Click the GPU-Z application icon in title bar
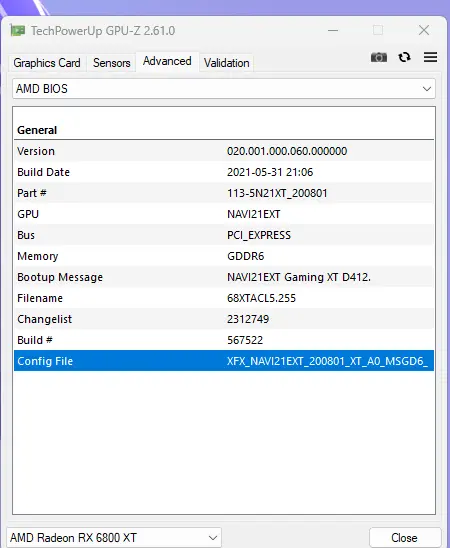 coord(17,31)
